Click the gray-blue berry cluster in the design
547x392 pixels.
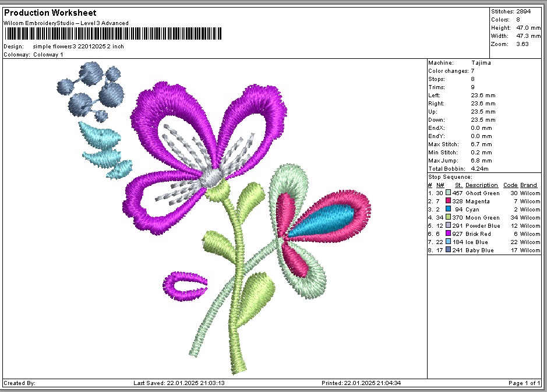pos(91,91)
